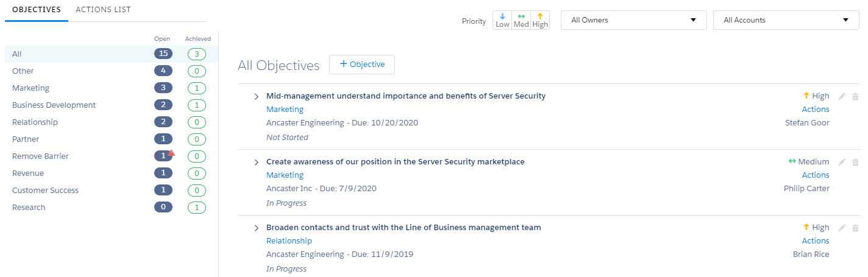Expand the Create awareness objective row
The width and height of the screenshot is (868, 277).
point(257,163)
